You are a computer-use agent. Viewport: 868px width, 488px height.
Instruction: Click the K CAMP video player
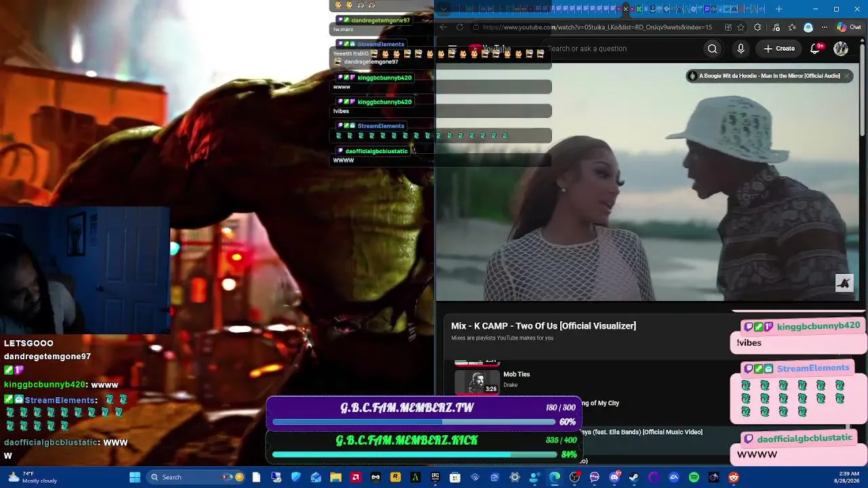coord(648,182)
